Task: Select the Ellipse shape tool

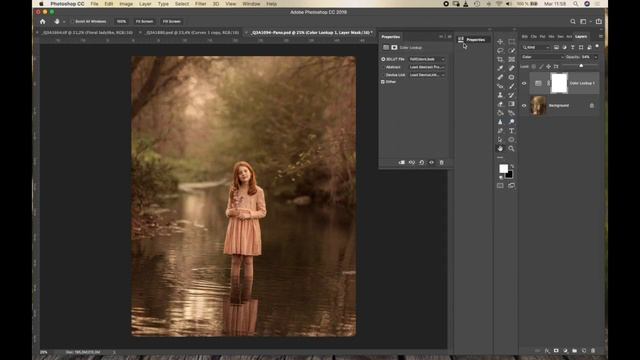Action: point(511,140)
